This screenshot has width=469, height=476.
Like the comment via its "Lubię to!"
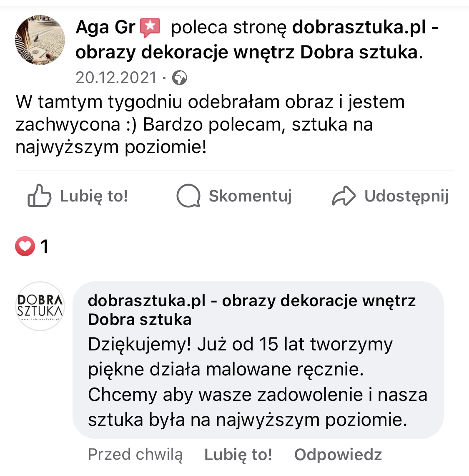click(238, 454)
